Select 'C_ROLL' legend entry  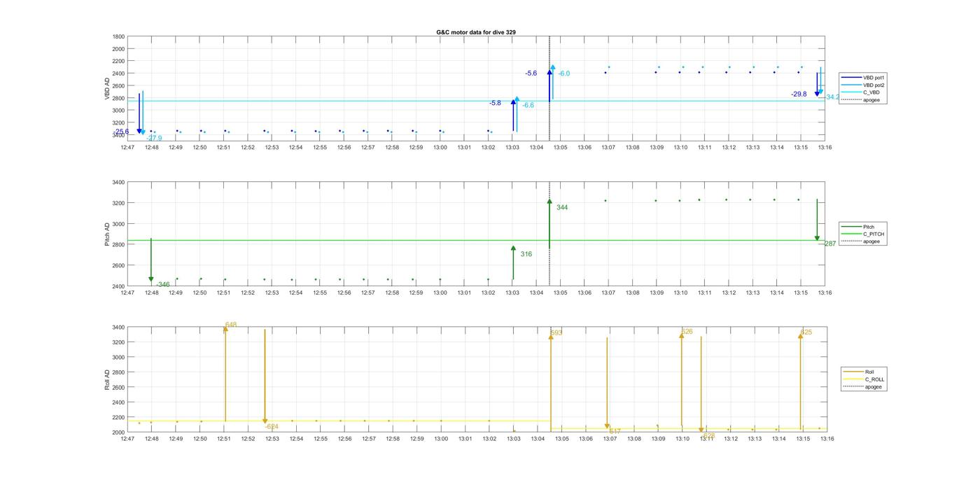tap(864, 379)
